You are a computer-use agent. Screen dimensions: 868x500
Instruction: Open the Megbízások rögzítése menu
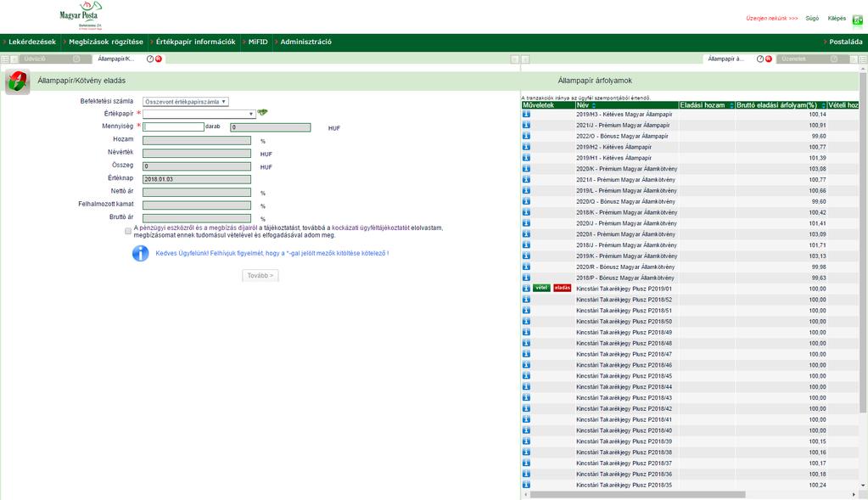106,42
